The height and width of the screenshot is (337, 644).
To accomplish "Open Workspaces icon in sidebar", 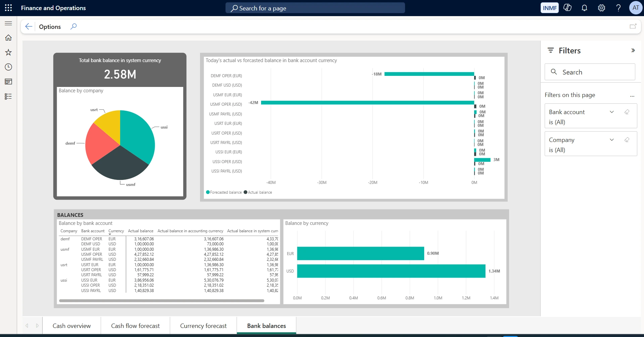I will click(8, 82).
